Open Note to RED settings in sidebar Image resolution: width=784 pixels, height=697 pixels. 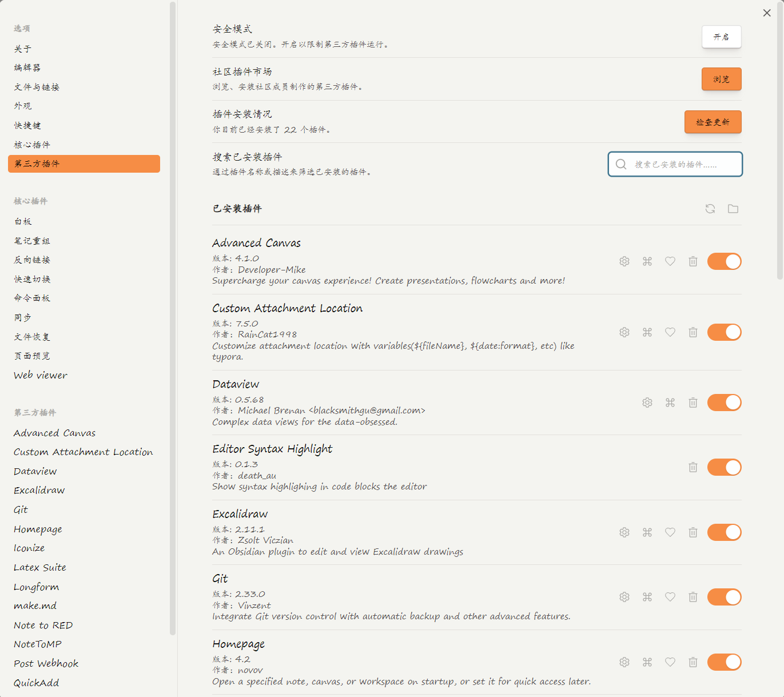click(84, 626)
